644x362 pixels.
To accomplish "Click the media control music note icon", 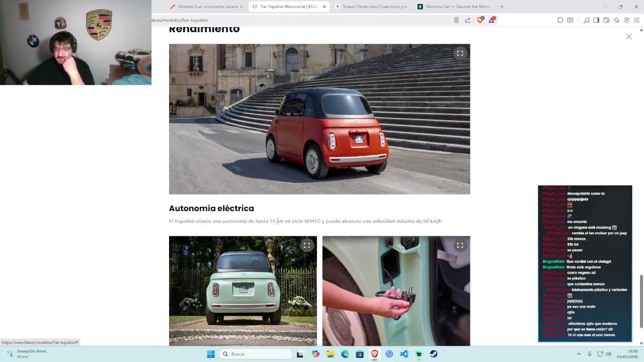I will (586, 20).
